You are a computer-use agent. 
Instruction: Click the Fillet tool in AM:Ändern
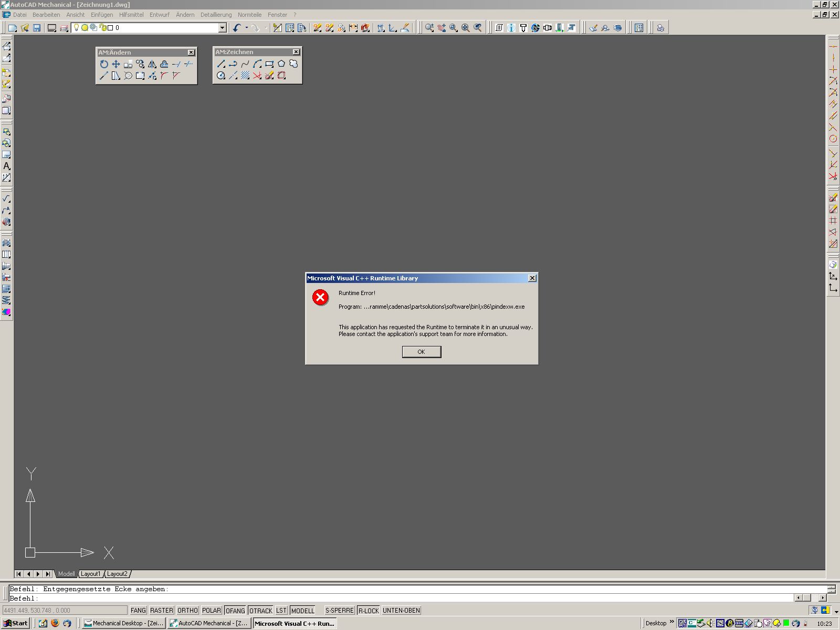pyautogui.click(x=164, y=76)
